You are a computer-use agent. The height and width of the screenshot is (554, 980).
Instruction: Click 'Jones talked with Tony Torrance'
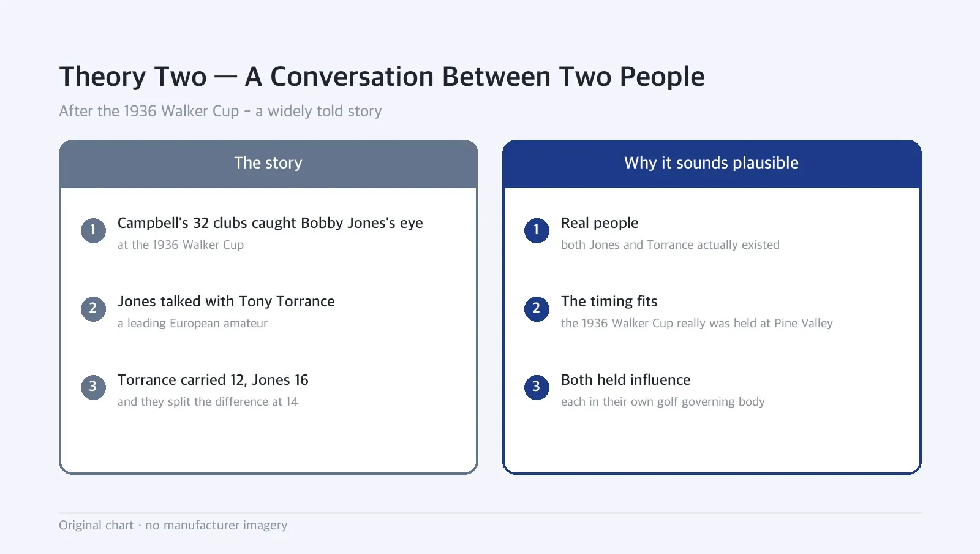point(226,302)
